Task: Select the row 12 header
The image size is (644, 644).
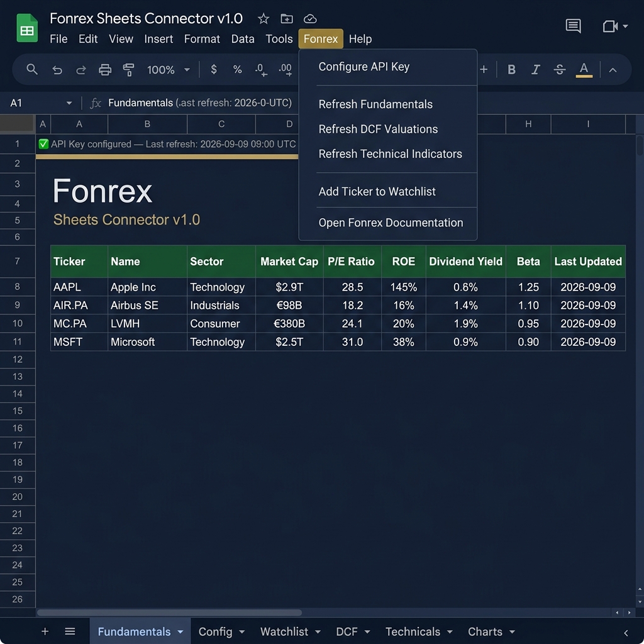Action: tap(17, 359)
